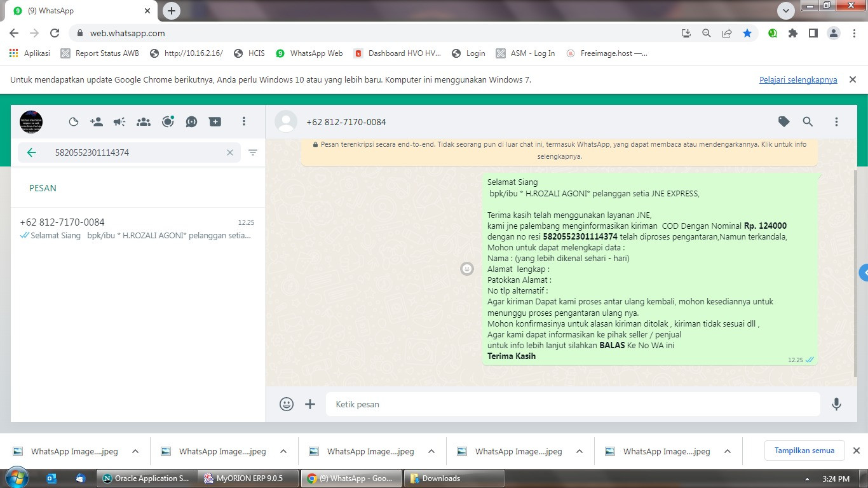Image resolution: width=868 pixels, height=488 pixels.
Task: Open the circular Channels icon
Action: point(168,122)
